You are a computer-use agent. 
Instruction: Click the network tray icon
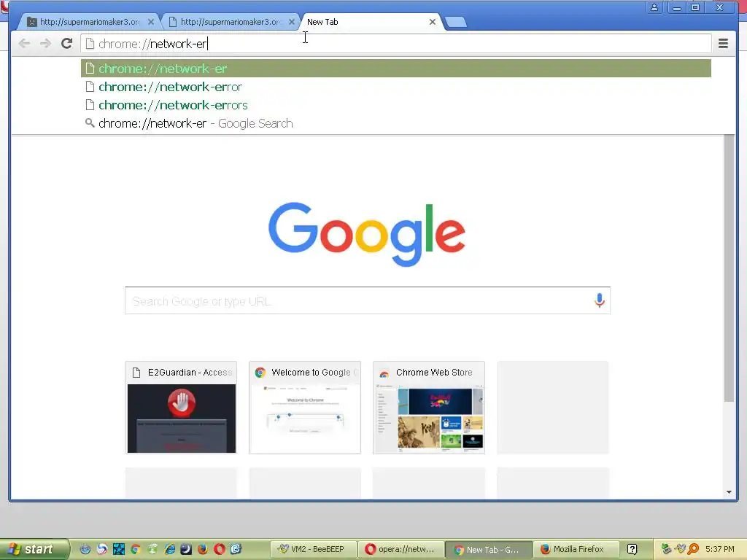tap(666, 549)
